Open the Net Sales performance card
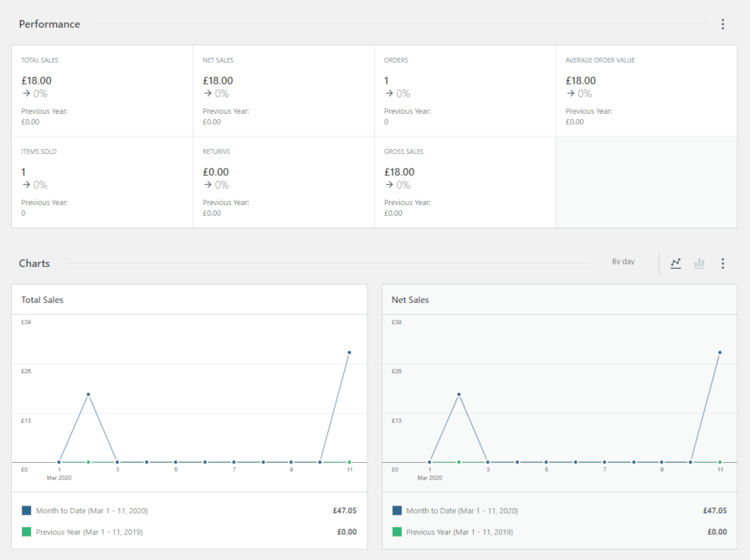The width and height of the screenshot is (750, 560). [x=283, y=90]
